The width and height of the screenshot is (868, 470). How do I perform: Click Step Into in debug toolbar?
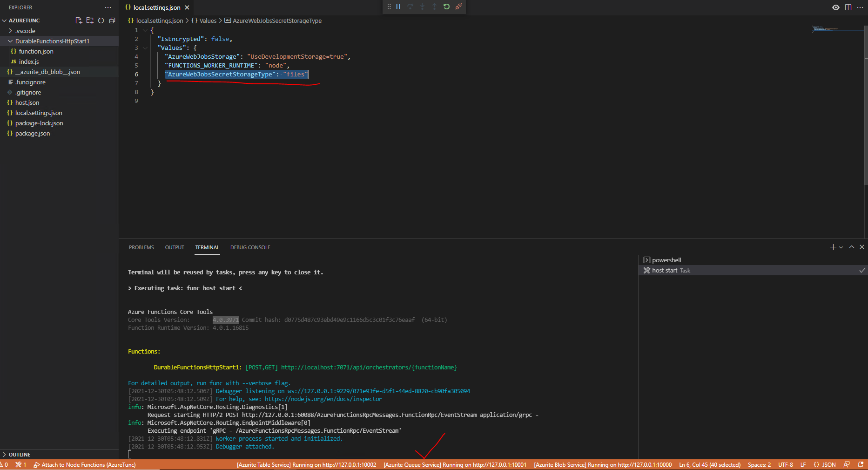(x=422, y=7)
